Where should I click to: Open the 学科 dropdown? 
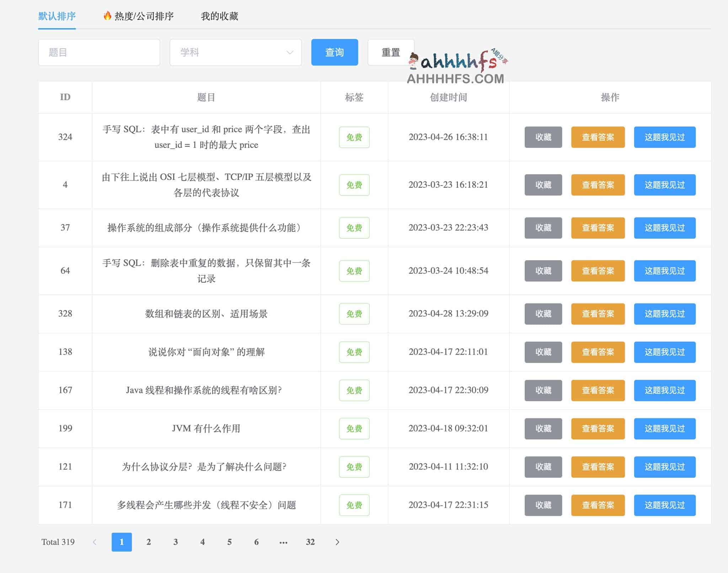[x=236, y=52]
